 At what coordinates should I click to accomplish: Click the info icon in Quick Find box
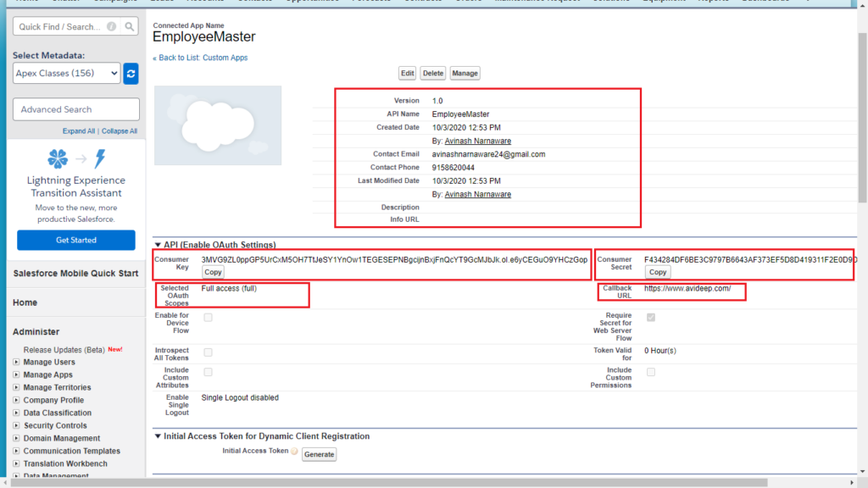(x=111, y=26)
